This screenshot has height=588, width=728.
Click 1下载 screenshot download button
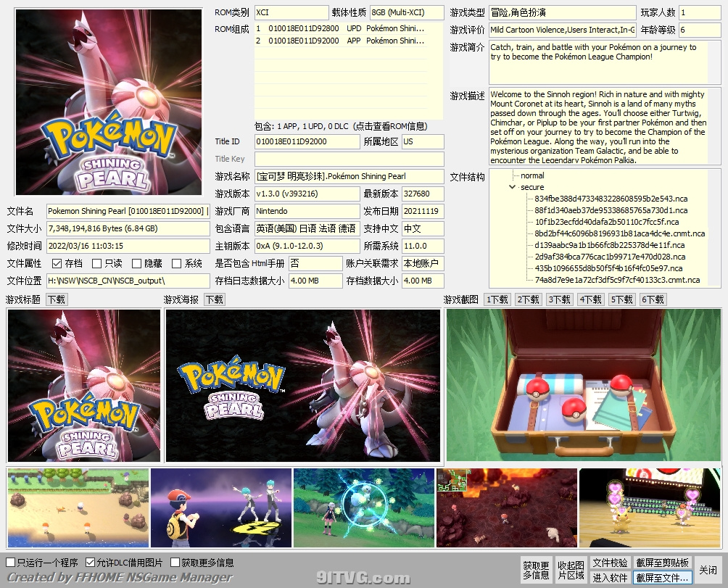click(x=497, y=300)
